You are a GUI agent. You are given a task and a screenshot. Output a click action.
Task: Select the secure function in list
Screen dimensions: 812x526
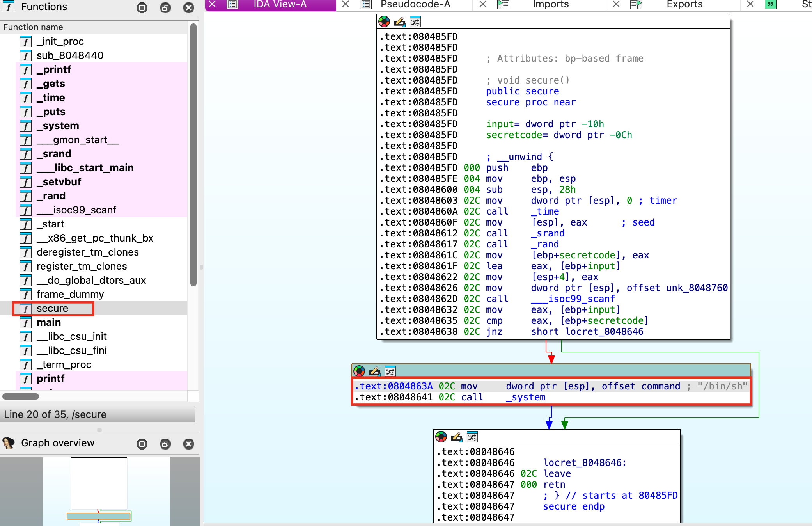pyautogui.click(x=94, y=308)
